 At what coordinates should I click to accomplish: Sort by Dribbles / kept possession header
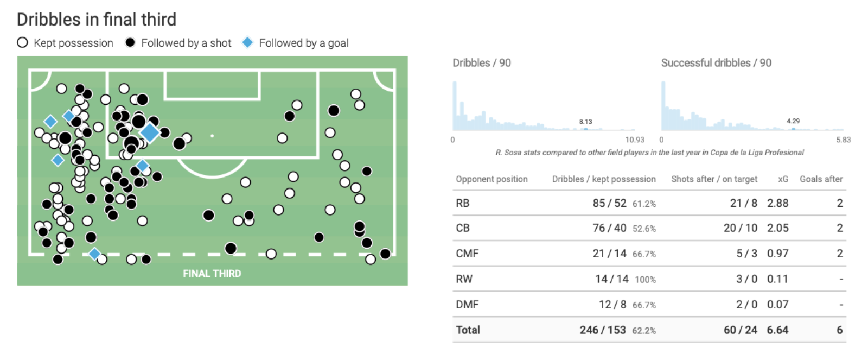(604, 179)
